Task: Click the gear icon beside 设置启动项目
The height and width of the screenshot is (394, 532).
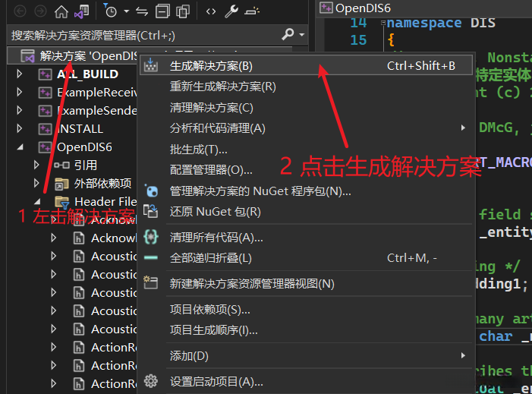Action: (x=150, y=381)
